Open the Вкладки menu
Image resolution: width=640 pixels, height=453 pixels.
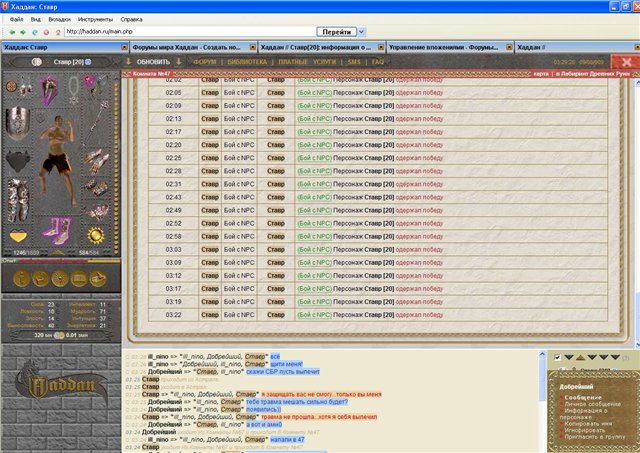click(59, 19)
